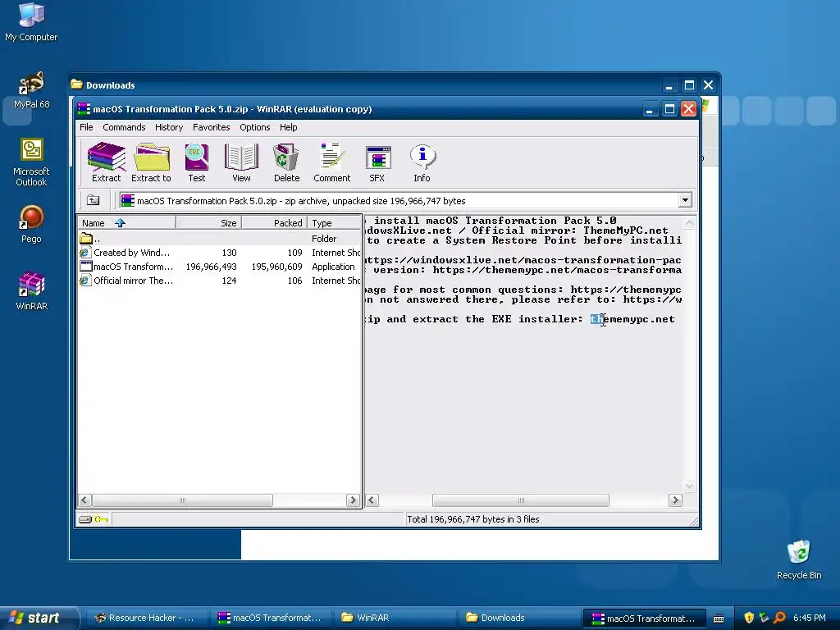840x630 pixels.
Task: Click the 6:45 PM taskbar clock
Action: 809,618
